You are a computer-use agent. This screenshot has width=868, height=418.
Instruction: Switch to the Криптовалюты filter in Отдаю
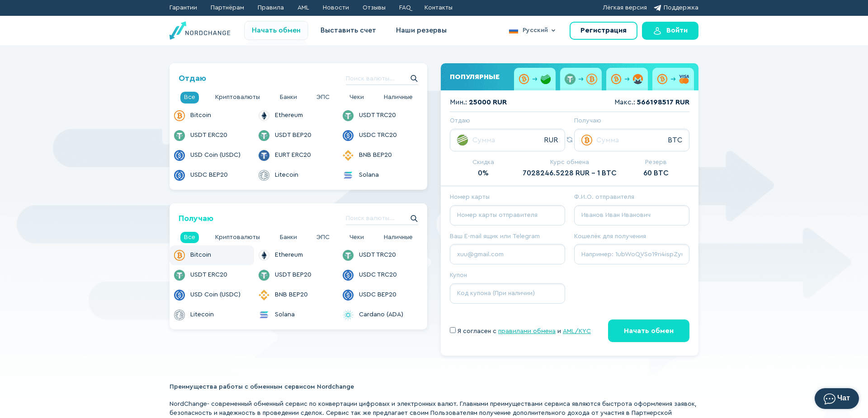coord(237,97)
